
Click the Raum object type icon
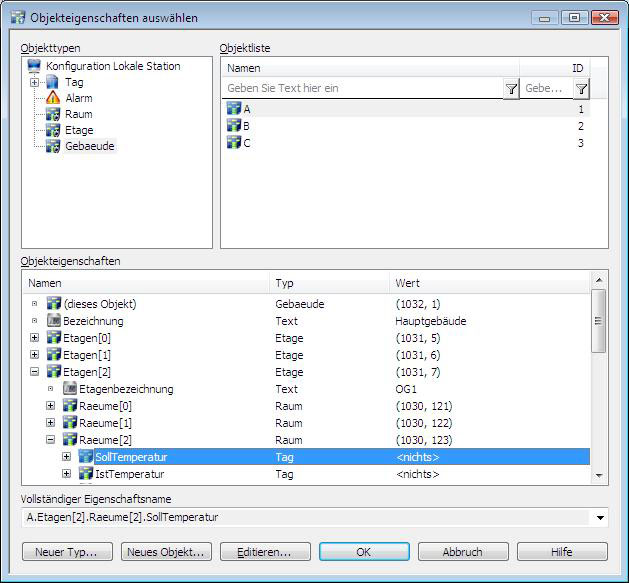coord(53,114)
